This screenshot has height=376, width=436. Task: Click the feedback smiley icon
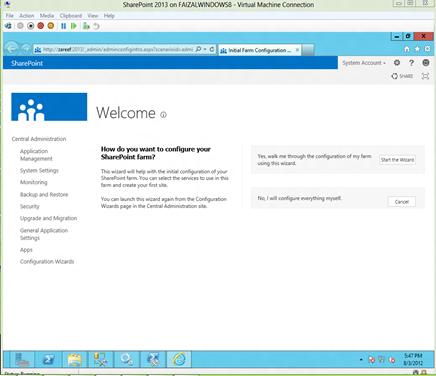(426, 63)
